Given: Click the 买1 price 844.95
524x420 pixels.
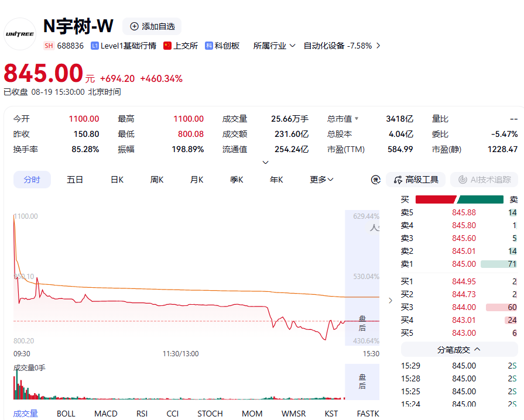Looking at the screenshot, I should (x=464, y=281).
